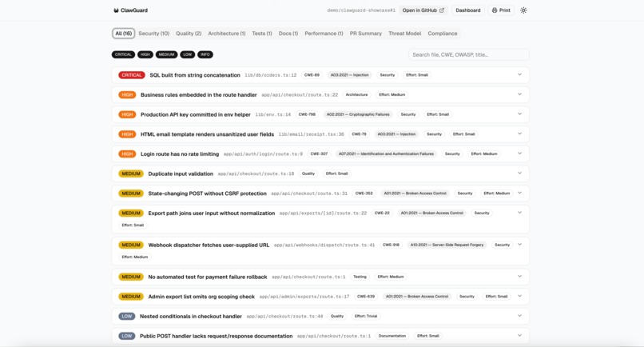Screen dimensions: 644x347
Task: Click the Architecture tag on Business rules row
Action: (x=356, y=94)
